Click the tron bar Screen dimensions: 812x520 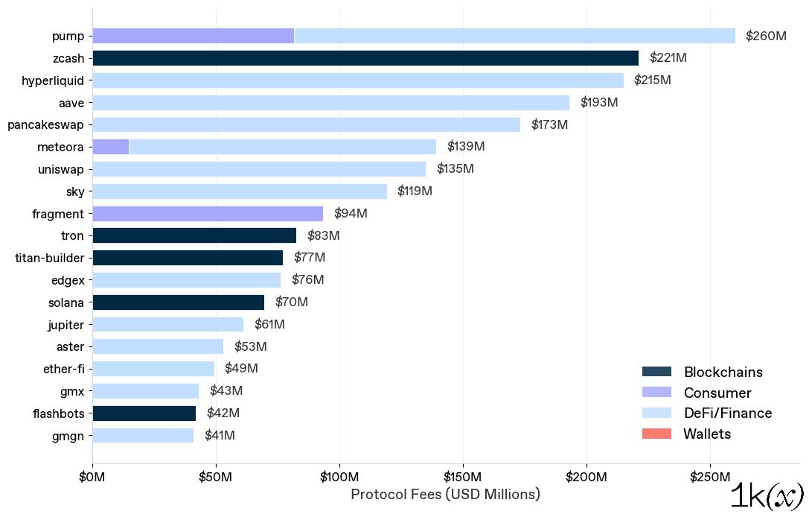click(x=194, y=236)
